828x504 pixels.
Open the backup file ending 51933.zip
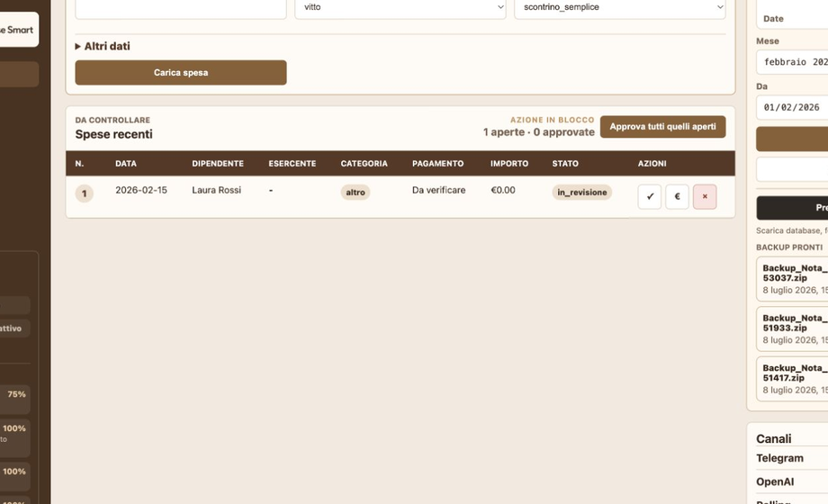click(792, 328)
